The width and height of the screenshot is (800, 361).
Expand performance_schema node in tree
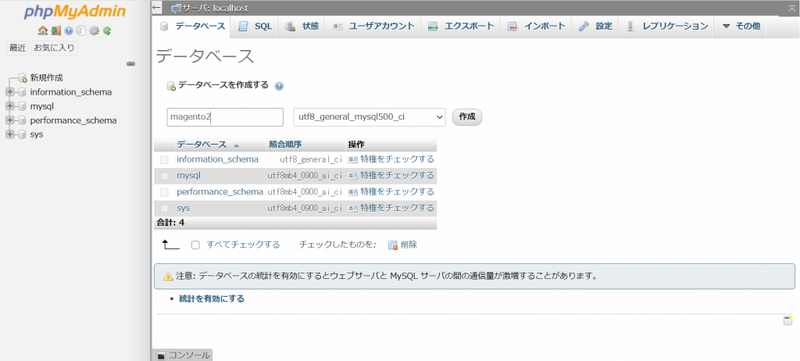click(10, 121)
